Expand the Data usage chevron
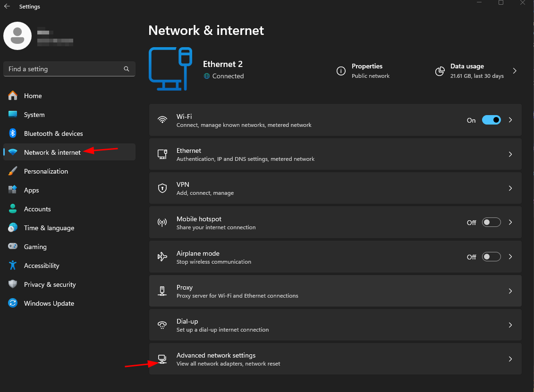Screen dimensions: 534x392 (515, 71)
